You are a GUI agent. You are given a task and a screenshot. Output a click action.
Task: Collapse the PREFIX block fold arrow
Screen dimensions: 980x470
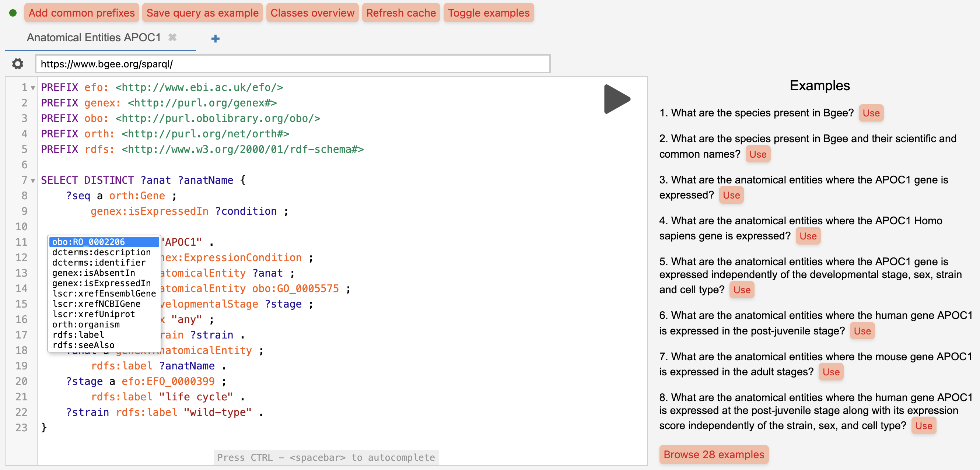point(33,88)
